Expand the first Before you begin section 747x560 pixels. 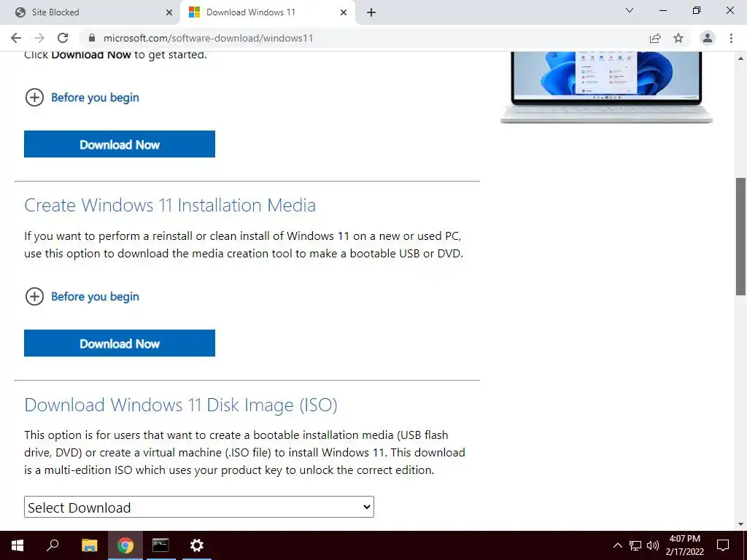pos(82,98)
